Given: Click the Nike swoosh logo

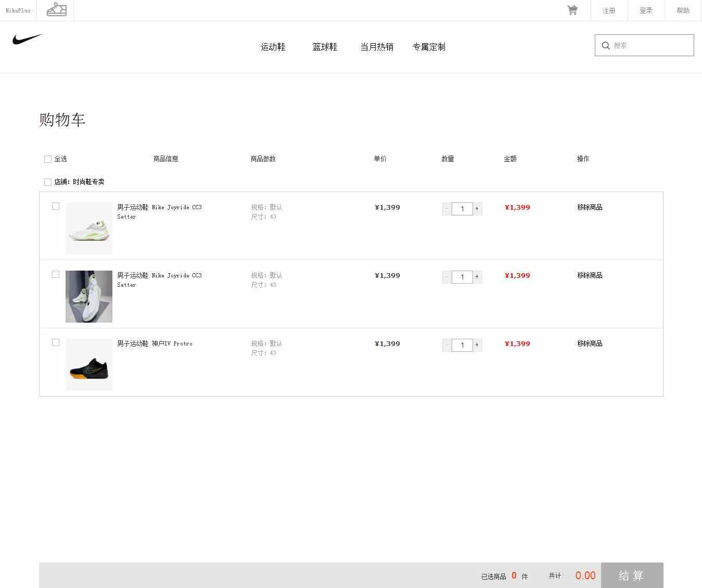Looking at the screenshot, I should [x=27, y=39].
